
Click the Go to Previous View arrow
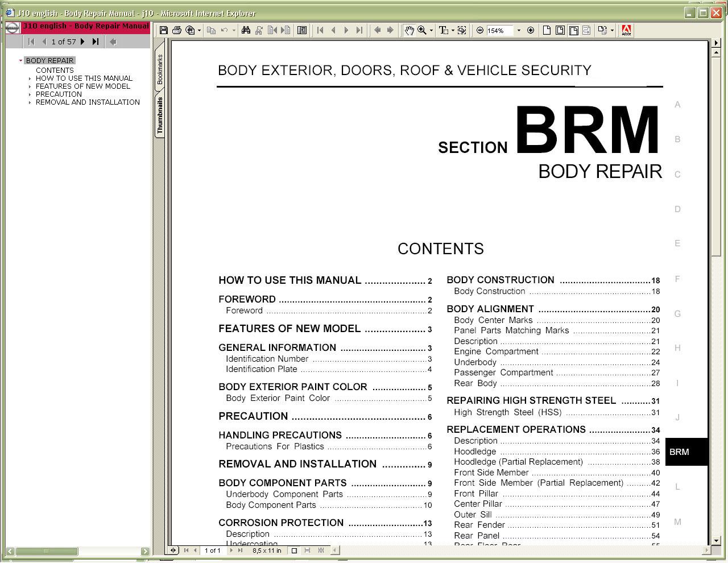point(377,30)
